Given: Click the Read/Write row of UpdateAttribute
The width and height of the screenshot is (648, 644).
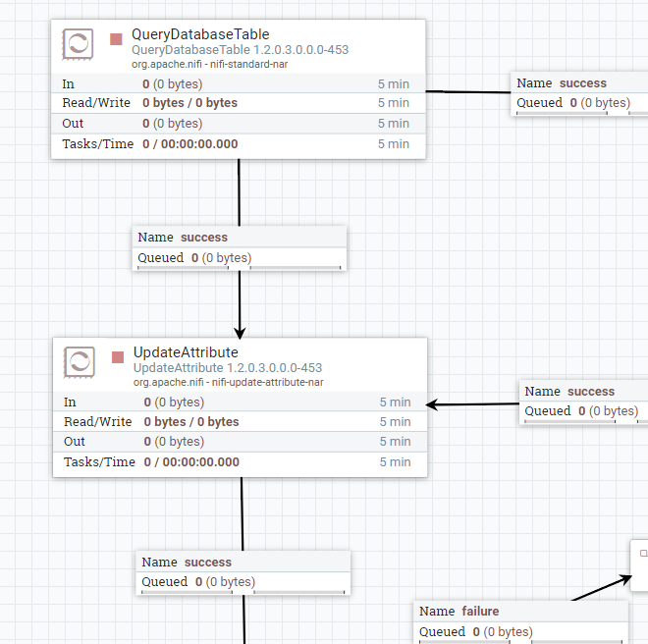Looking at the screenshot, I should [240, 421].
